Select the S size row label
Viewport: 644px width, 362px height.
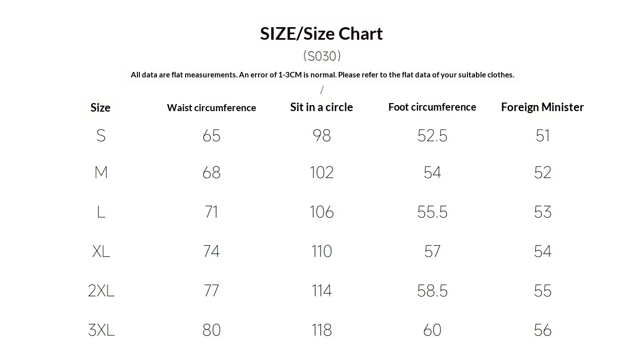coord(101,136)
